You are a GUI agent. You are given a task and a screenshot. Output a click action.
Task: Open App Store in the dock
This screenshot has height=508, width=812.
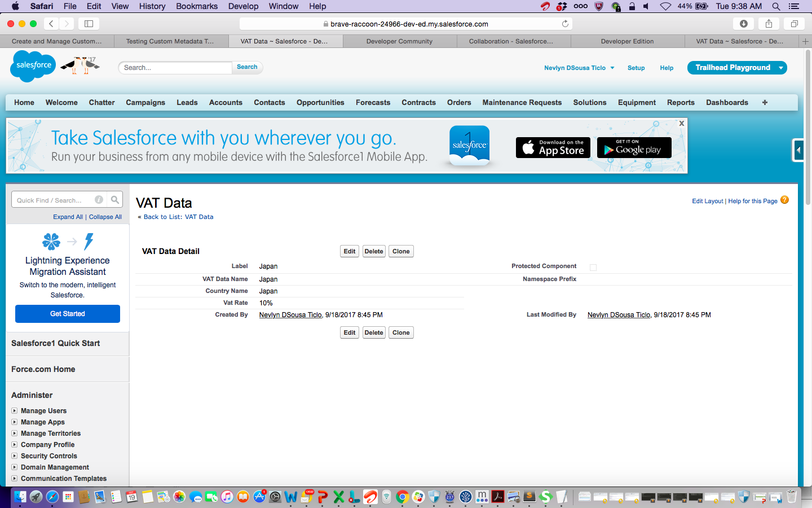(x=259, y=497)
